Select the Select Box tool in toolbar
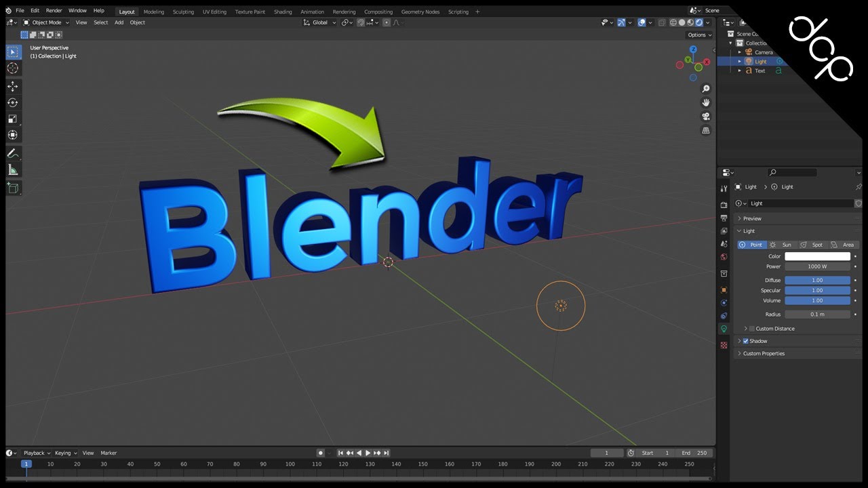The image size is (868, 488). (x=13, y=52)
